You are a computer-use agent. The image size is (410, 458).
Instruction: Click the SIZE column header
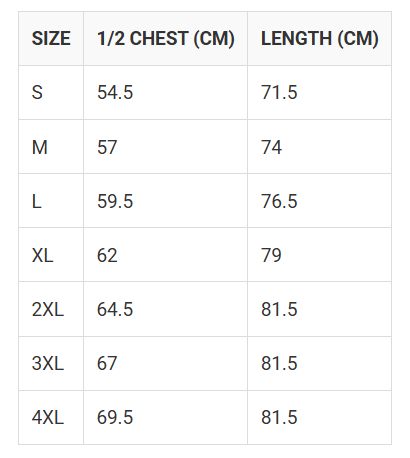point(51,38)
